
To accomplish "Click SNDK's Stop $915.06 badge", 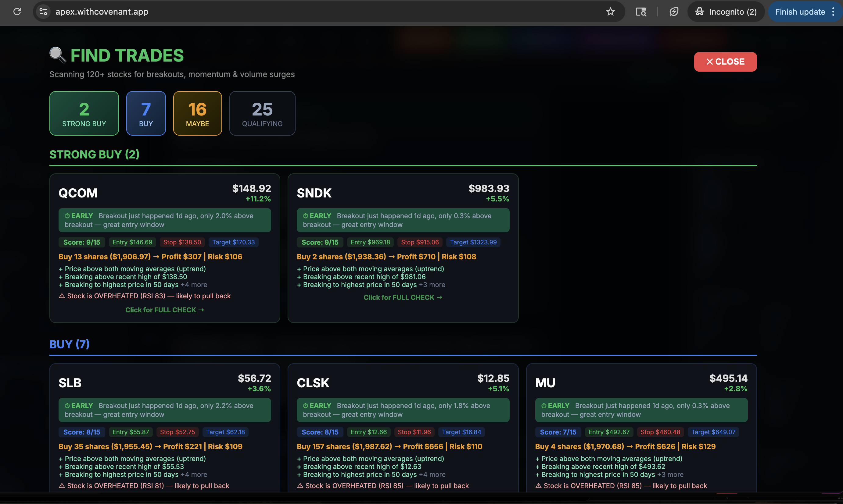I will point(420,242).
